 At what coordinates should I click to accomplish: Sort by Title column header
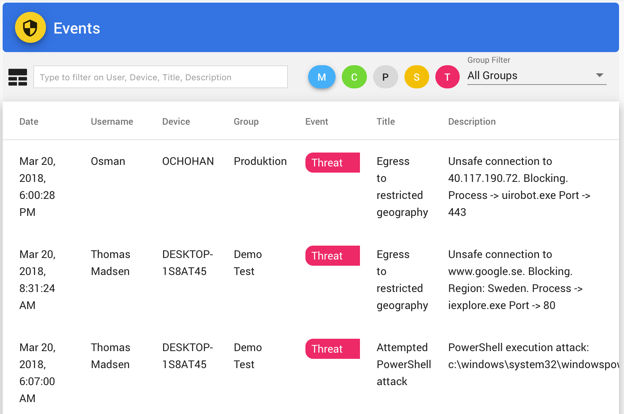tap(386, 121)
